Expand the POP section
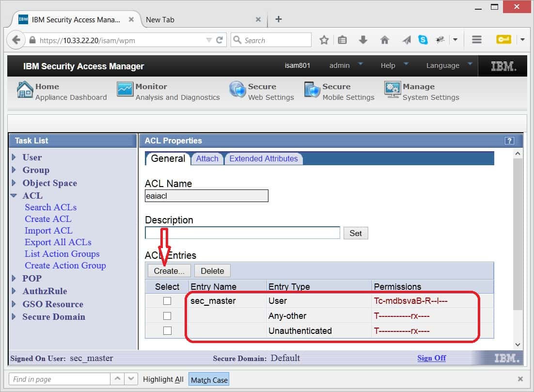Viewport: 534px width, 392px height. [x=14, y=278]
